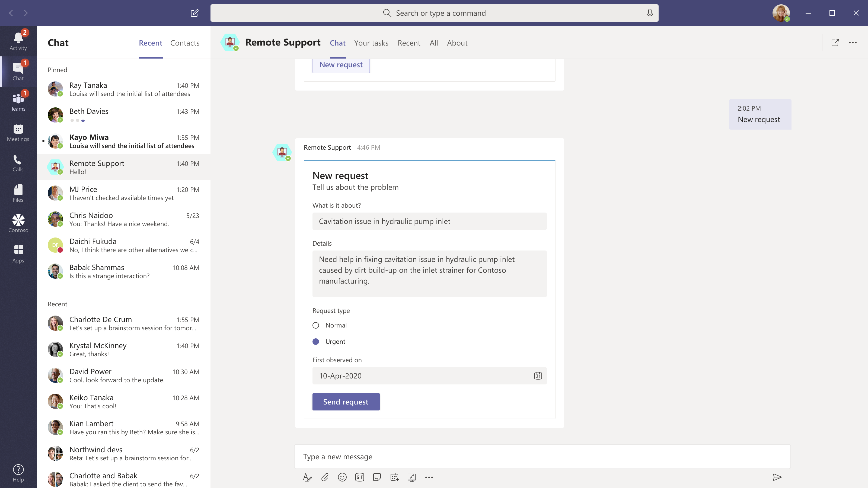Switch to the Contacts tab

click(185, 43)
